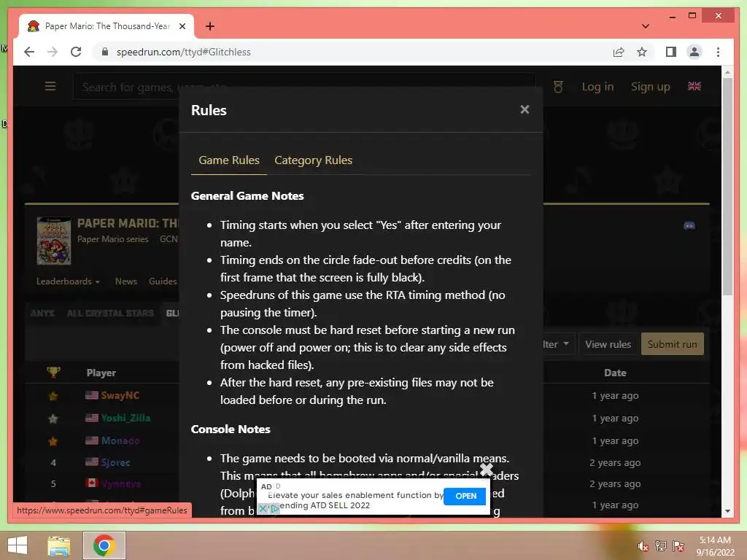Open the tab search chevron dropdown
Screen dimensions: 747x560
[646, 26]
